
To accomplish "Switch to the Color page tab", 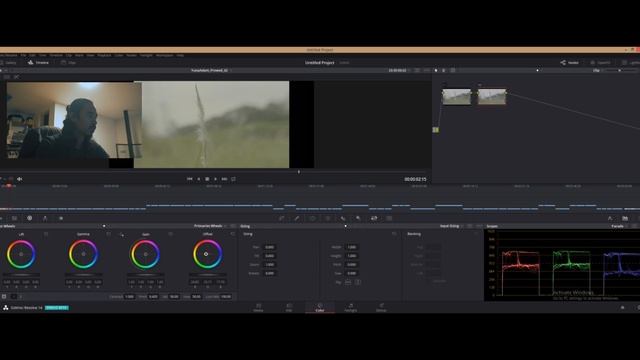I will tap(320, 307).
